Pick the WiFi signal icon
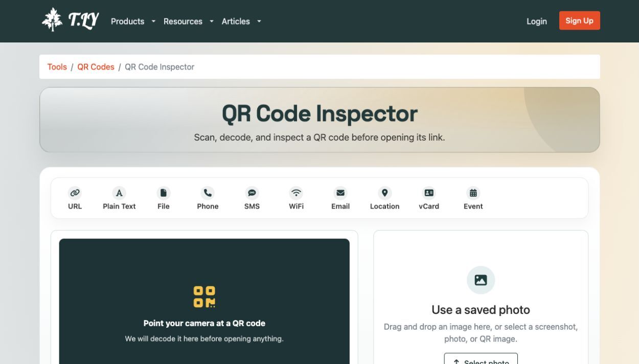Image resolution: width=639 pixels, height=364 pixels. 296,193
